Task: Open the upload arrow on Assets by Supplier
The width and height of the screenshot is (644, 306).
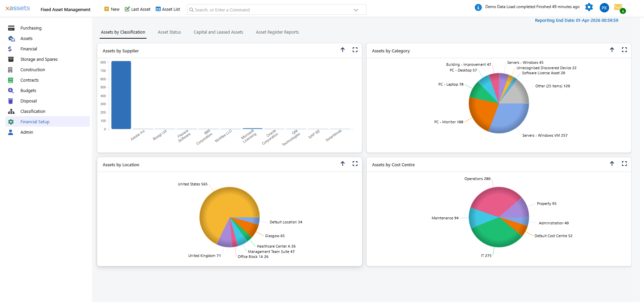Action: pos(343,50)
